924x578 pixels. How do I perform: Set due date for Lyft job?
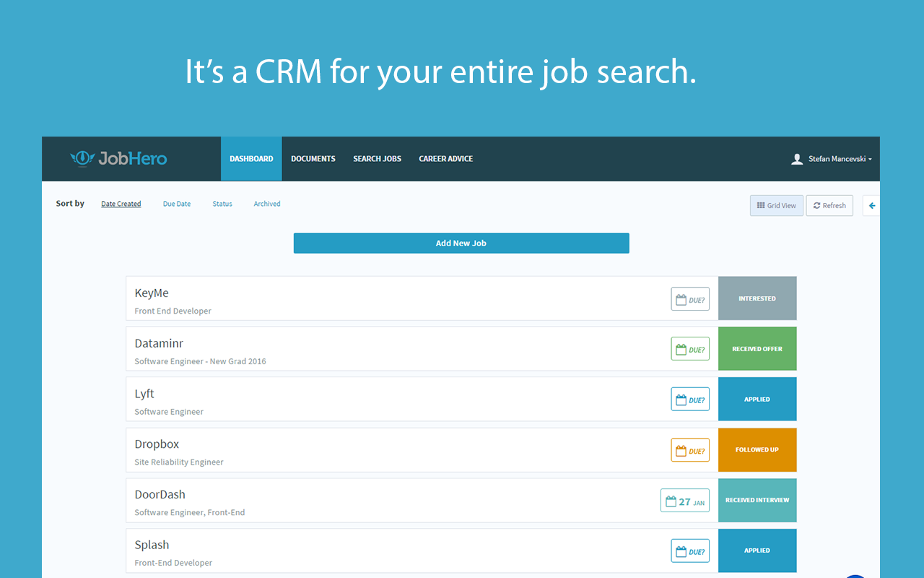pyautogui.click(x=690, y=400)
